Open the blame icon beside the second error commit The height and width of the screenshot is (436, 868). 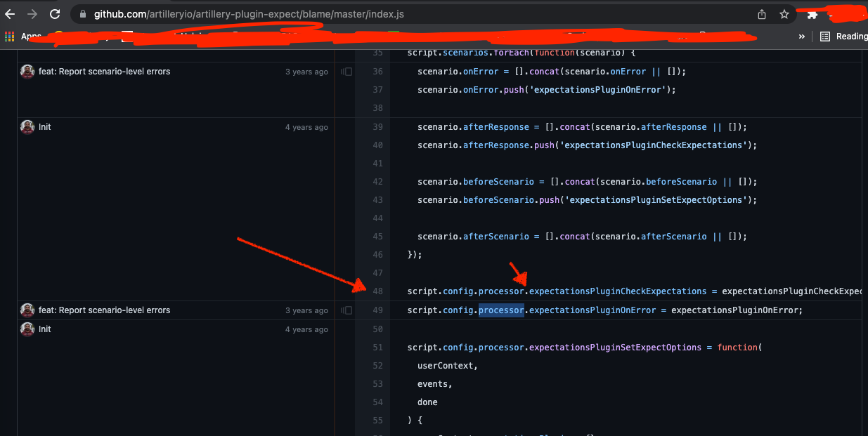pos(346,310)
